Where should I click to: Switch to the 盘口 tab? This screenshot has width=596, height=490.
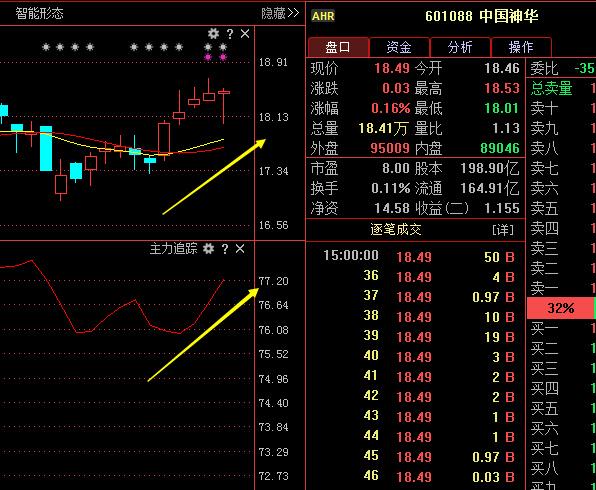click(338, 47)
